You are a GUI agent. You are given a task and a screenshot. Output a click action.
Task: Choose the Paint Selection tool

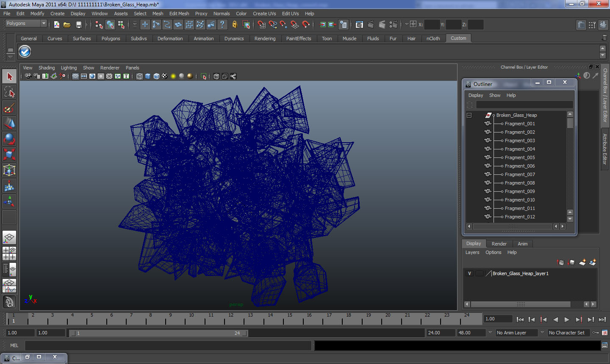click(x=9, y=108)
